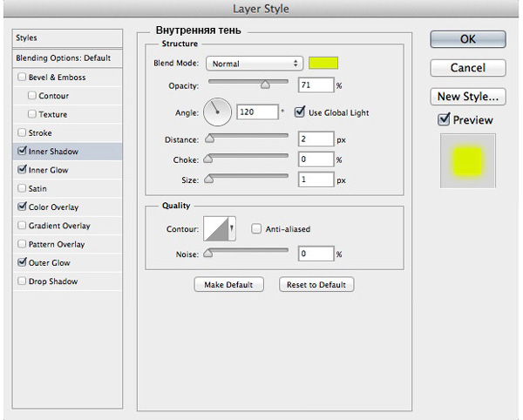Click the Cancel button
The width and height of the screenshot is (523, 420).
(467, 68)
